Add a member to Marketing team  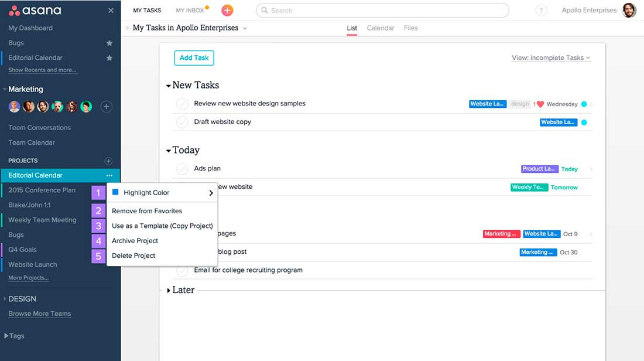[106, 107]
